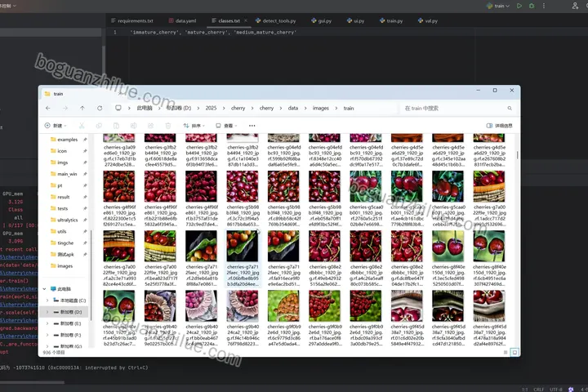The height and width of the screenshot is (392, 588).
Task: Expand the 新加卷 (F:) drive node
Action: click(x=47, y=335)
